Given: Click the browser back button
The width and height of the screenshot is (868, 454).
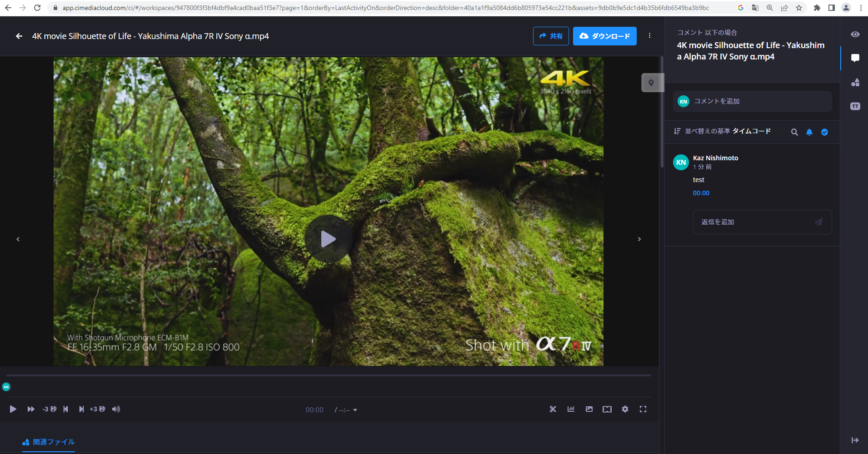Looking at the screenshot, I should [8, 8].
